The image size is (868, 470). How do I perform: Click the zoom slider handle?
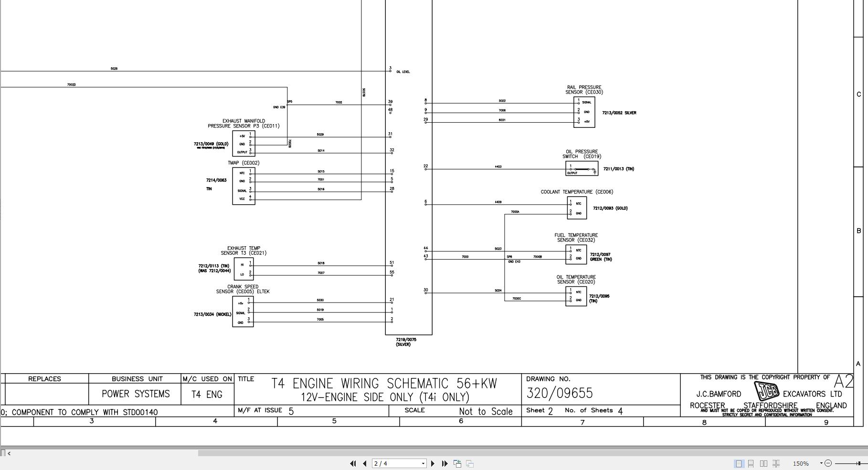(859, 463)
